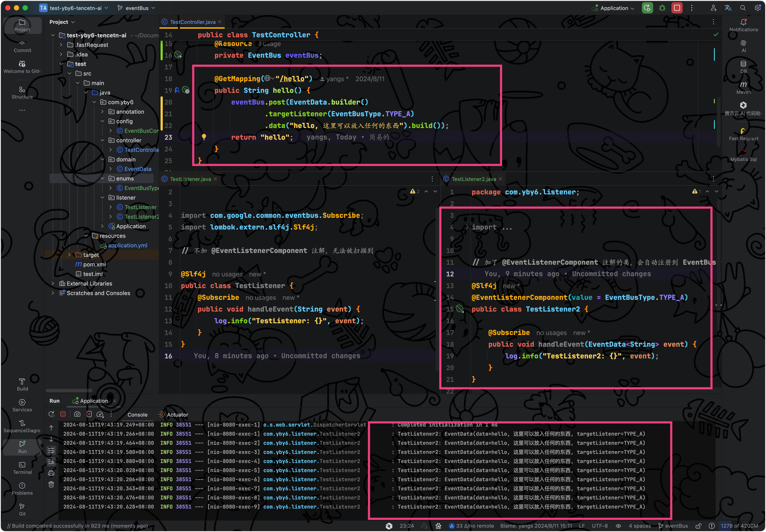Click the translate icon in the title bar
This screenshot has width=766, height=532.
tap(728, 8)
